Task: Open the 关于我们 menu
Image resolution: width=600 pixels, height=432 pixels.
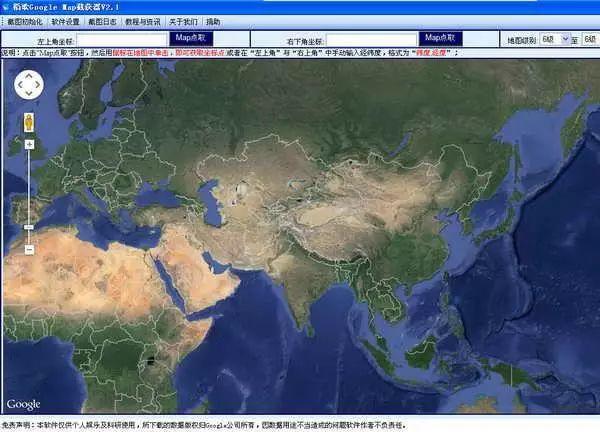Action: click(x=183, y=22)
